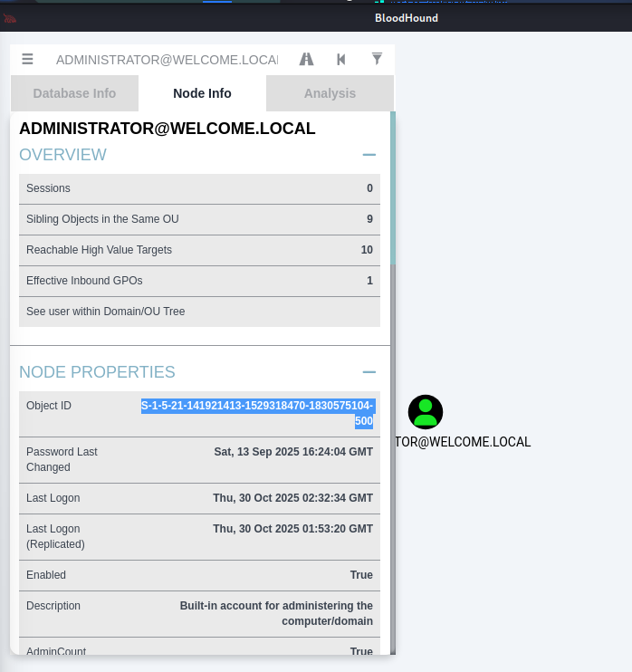The image size is (632, 672).
Task: View Reachable High Value Targets
Action: [x=199, y=250]
